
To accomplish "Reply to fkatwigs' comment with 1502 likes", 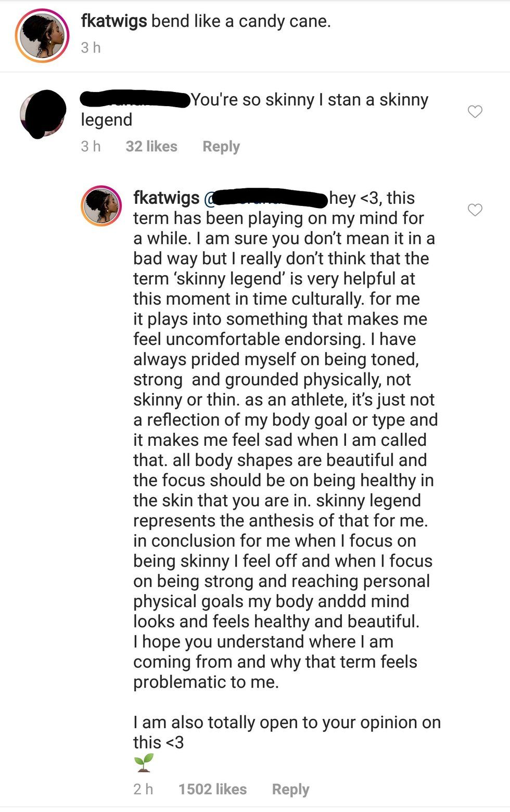I will pos(290,789).
